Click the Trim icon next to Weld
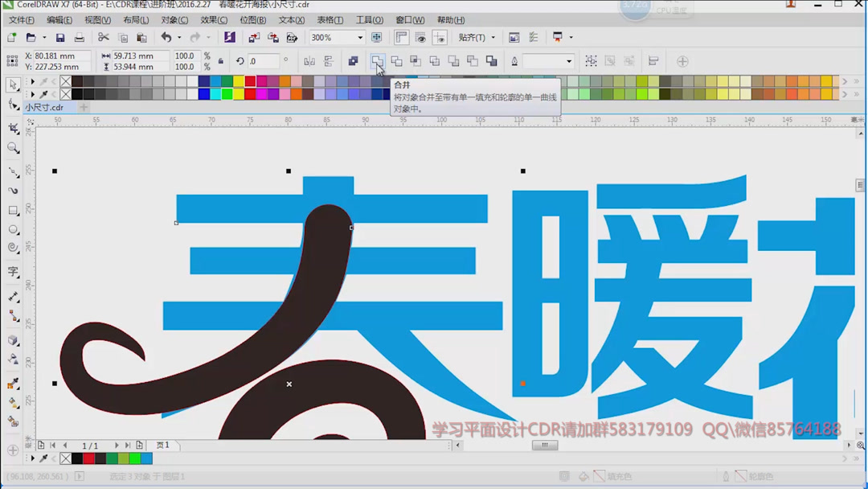 click(x=396, y=61)
